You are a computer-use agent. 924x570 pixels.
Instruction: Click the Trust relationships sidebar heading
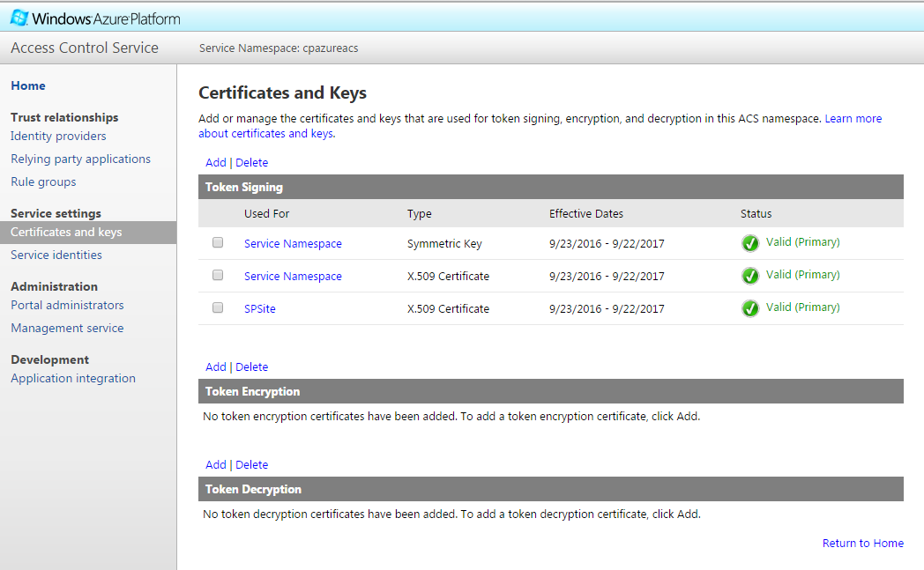(x=64, y=117)
